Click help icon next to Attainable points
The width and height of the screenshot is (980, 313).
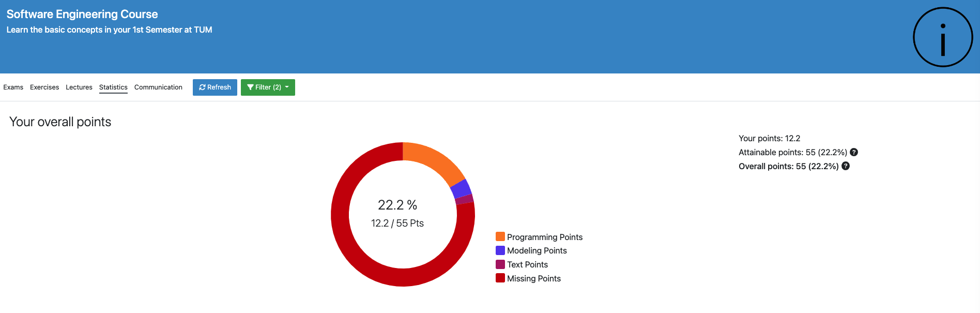pos(854,152)
